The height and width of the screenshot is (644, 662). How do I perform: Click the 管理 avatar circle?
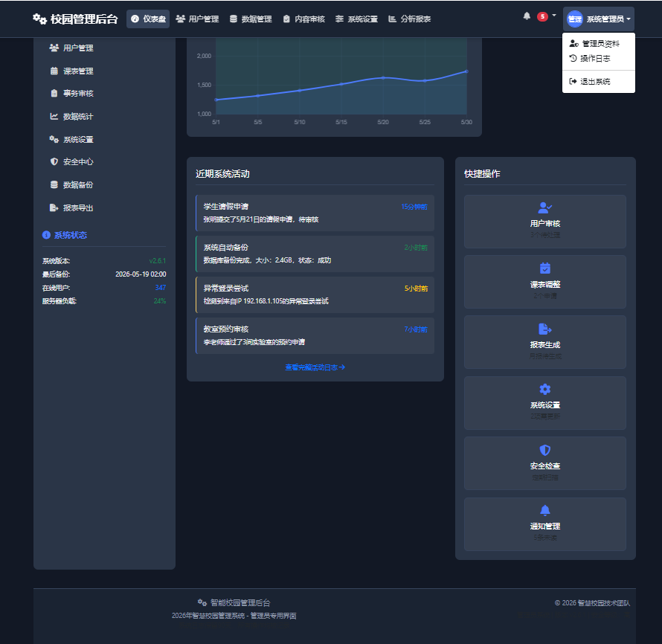point(574,19)
